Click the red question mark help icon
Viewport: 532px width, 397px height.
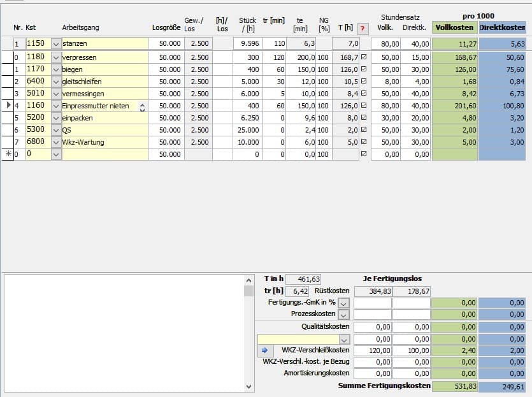click(x=363, y=28)
